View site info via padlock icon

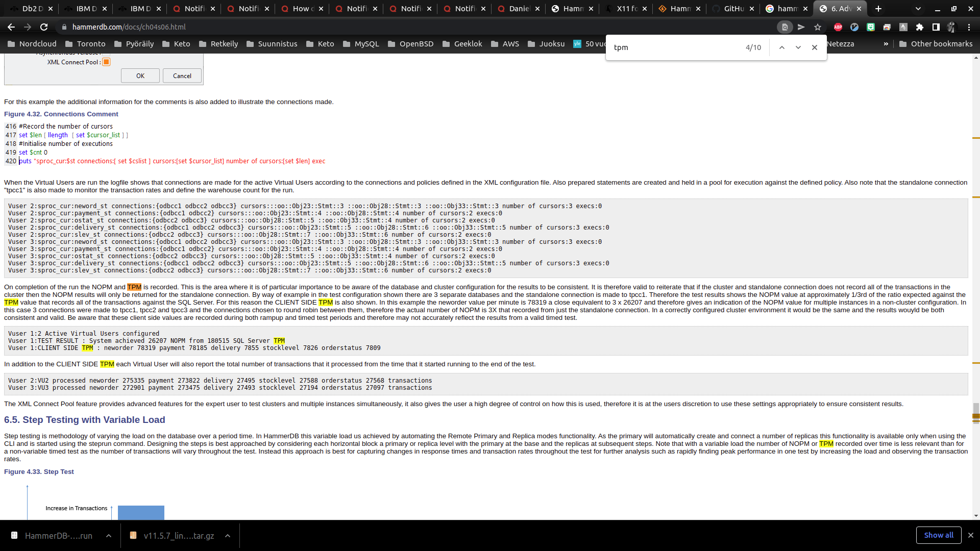(x=64, y=27)
